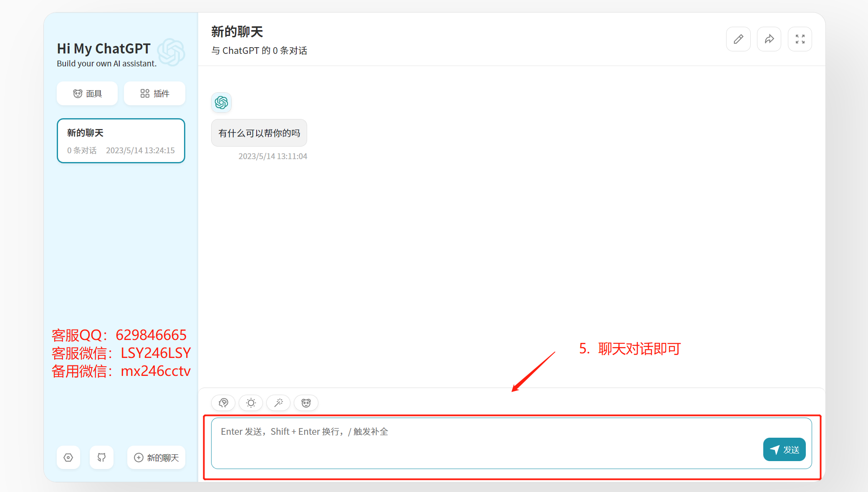868x492 pixels.
Task: Enter fullscreen with the expand icon
Action: click(x=800, y=39)
